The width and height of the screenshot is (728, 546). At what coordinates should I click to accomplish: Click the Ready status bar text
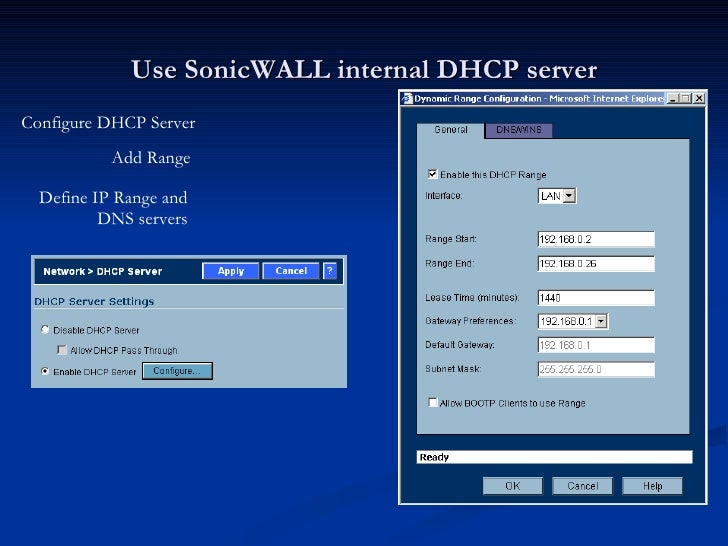tap(434, 457)
